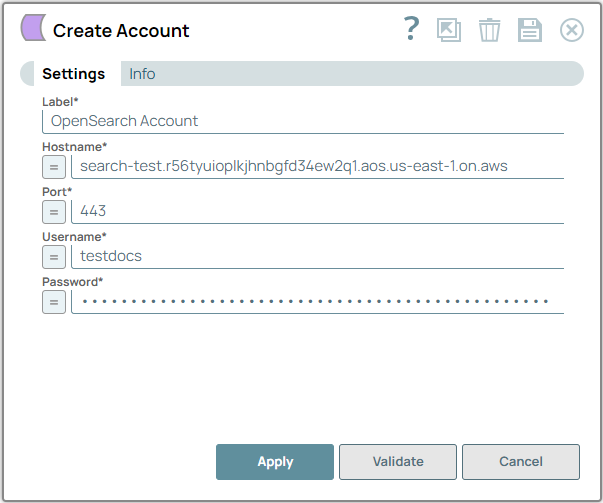Cancel account creation
The height and width of the screenshot is (503, 603).
tap(521, 462)
